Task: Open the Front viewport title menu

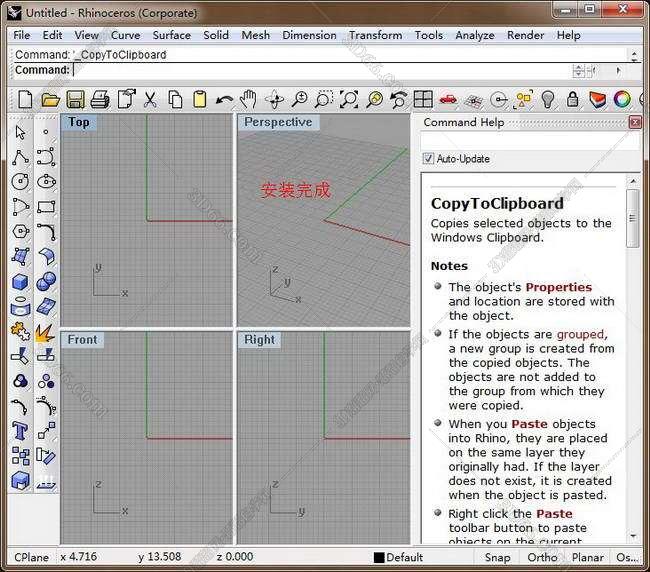Action: (x=82, y=339)
